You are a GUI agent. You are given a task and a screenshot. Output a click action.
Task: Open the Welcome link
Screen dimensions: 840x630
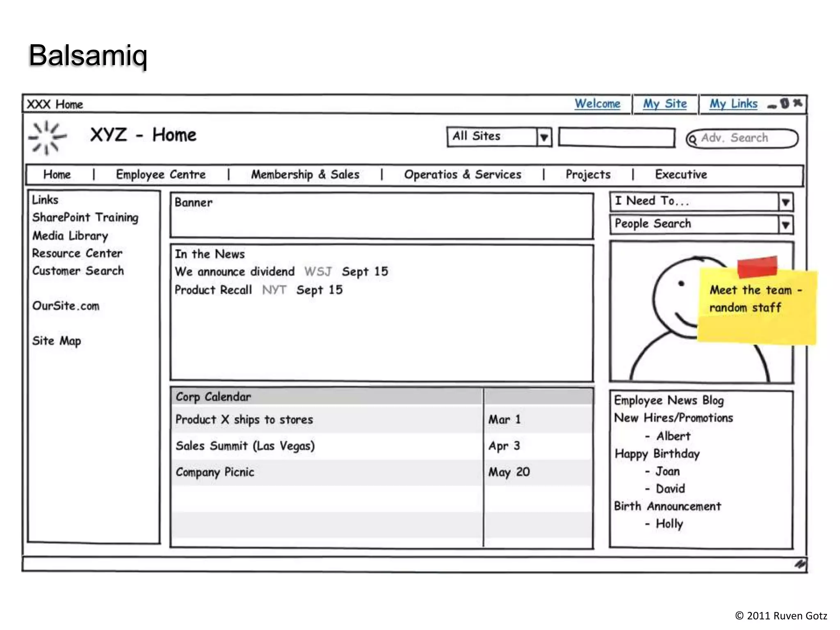(597, 104)
